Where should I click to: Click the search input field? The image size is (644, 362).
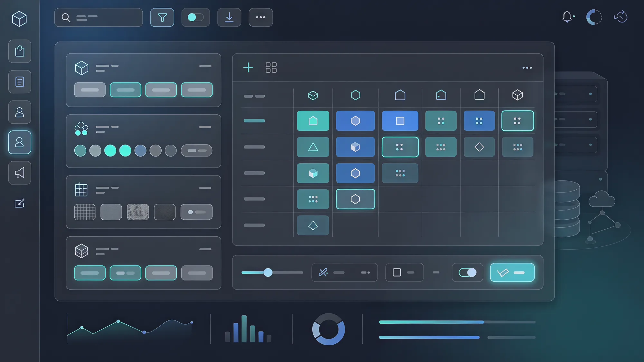point(99,17)
